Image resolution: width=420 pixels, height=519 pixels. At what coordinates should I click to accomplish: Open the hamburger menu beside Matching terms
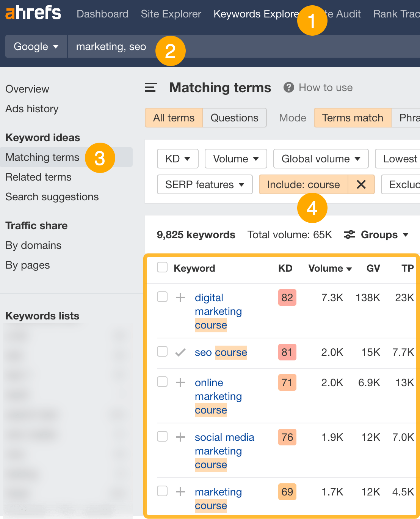click(150, 88)
